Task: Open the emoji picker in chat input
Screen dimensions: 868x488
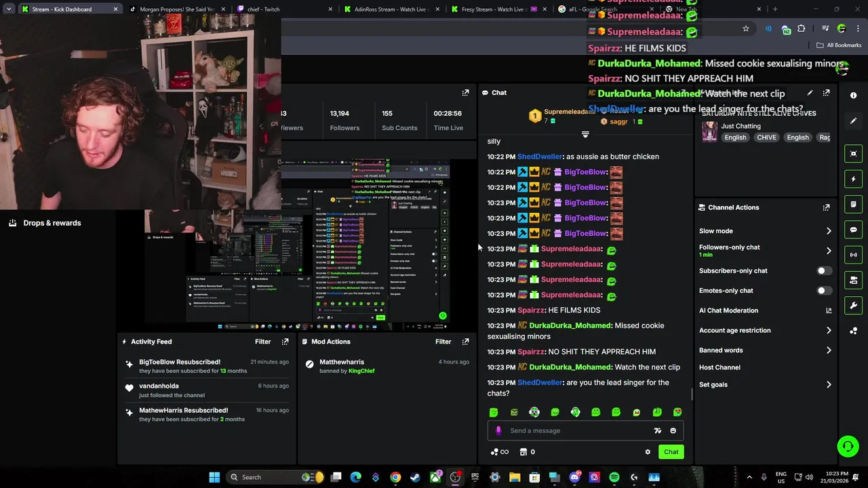Action: coord(673,430)
